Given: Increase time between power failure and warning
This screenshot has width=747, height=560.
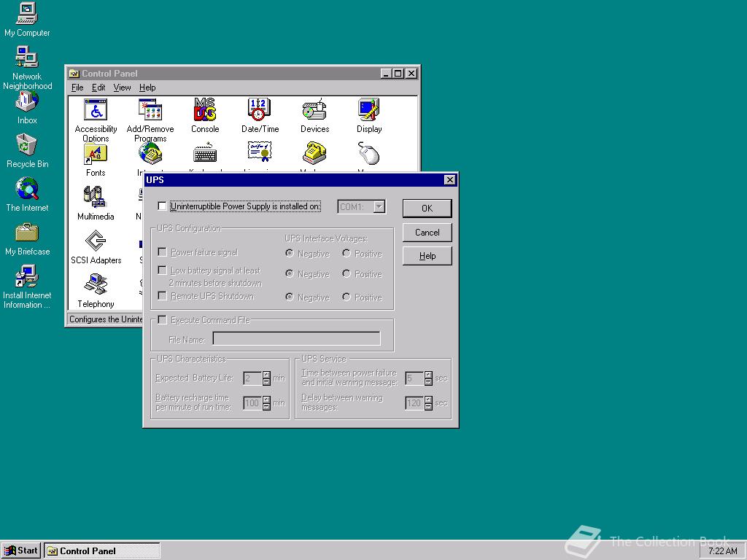Looking at the screenshot, I should [x=428, y=375].
